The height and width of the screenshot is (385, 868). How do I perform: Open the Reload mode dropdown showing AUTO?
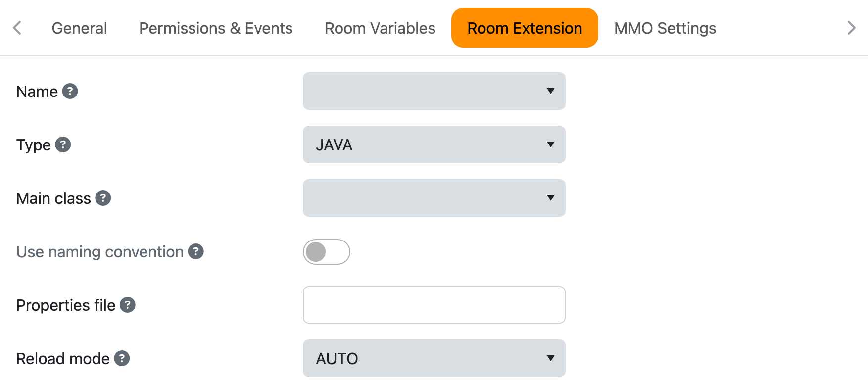click(434, 358)
